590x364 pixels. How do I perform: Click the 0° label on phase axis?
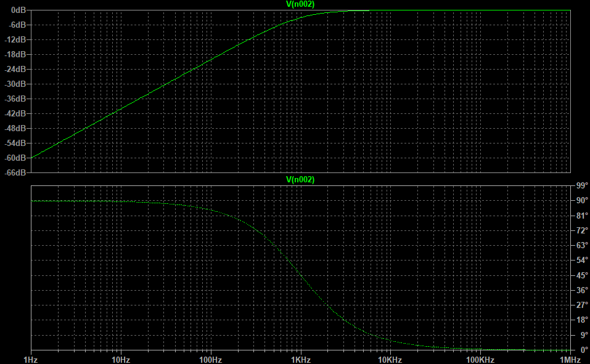(x=583, y=350)
